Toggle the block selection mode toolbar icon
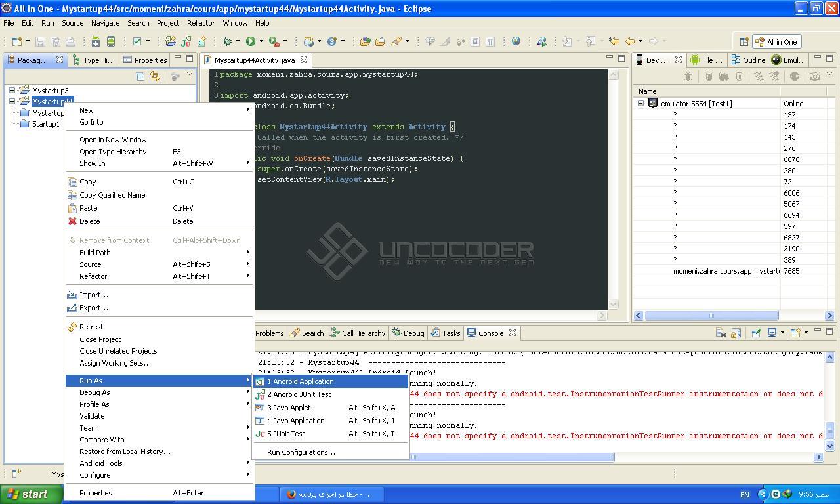 (x=475, y=41)
